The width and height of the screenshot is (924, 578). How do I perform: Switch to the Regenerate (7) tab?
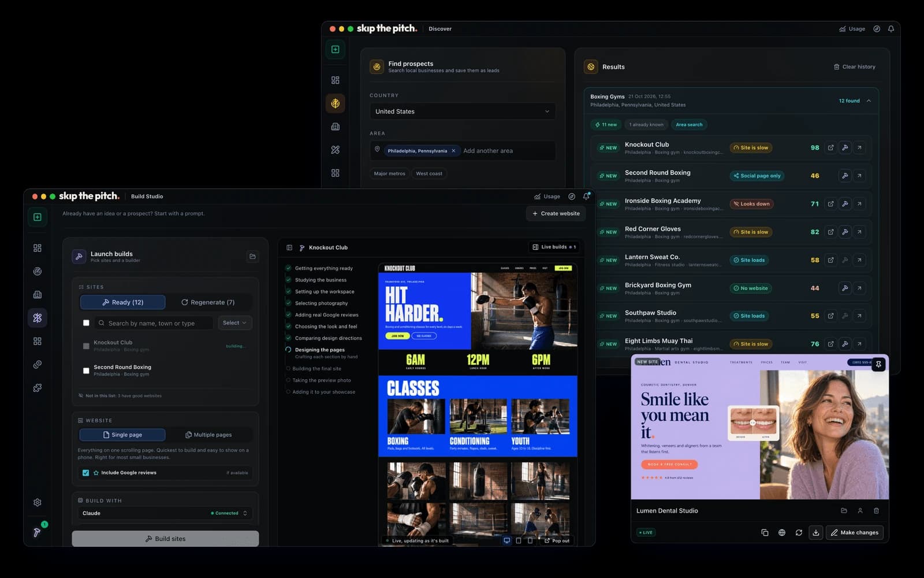point(208,302)
